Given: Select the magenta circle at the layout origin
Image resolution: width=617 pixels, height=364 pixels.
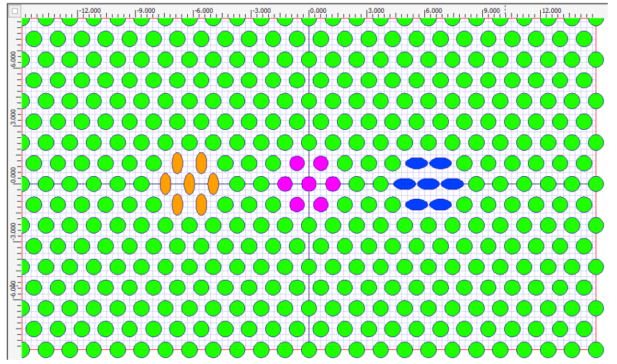Looking at the screenshot, I should pos(309,184).
